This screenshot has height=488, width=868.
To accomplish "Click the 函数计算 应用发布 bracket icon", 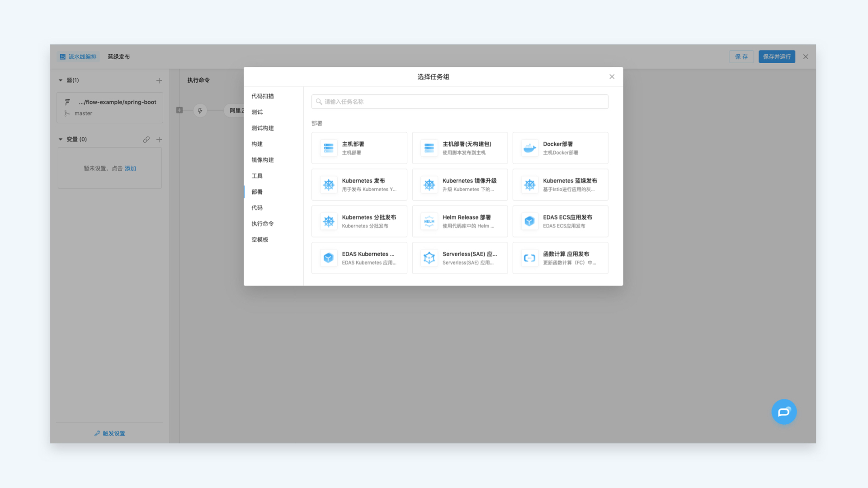I will point(529,258).
